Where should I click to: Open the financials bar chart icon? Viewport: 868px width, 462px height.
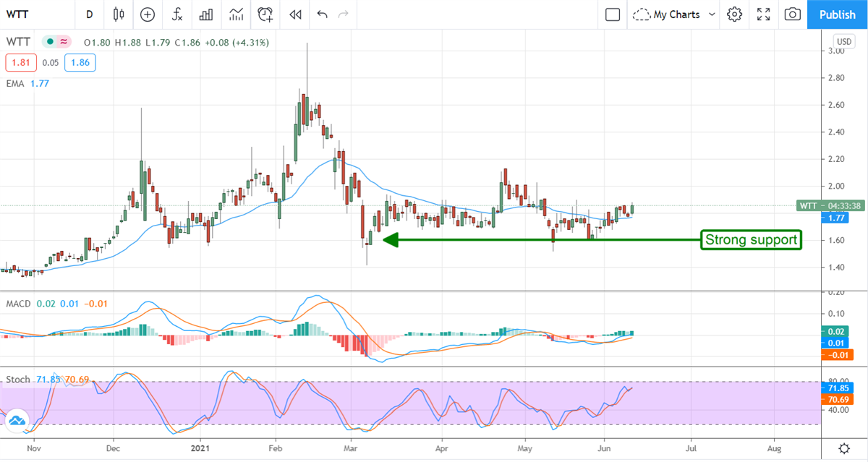pyautogui.click(x=206, y=14)
